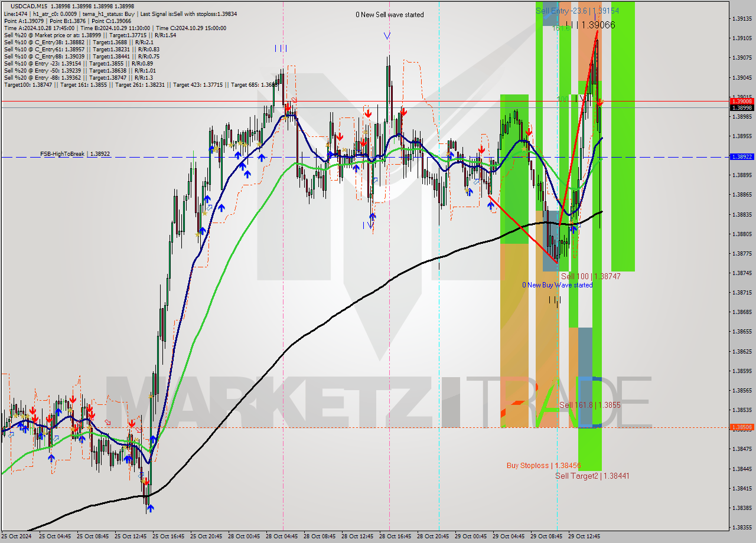Click '29 Oct 00:45' on the time axis
This screenshot has height=543, width=756.
(x=471, y=537)
